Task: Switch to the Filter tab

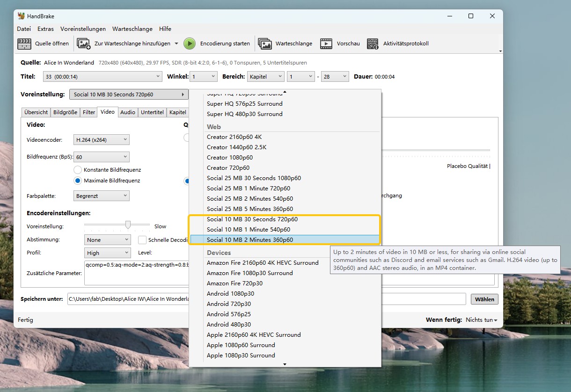Action: click(88, 112)
